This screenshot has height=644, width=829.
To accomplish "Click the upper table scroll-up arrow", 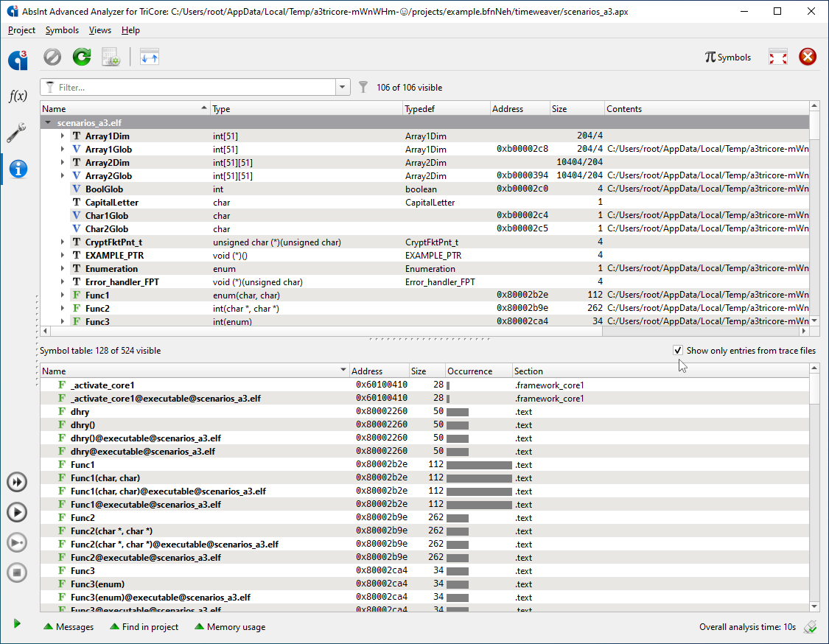I will [814, 106].
